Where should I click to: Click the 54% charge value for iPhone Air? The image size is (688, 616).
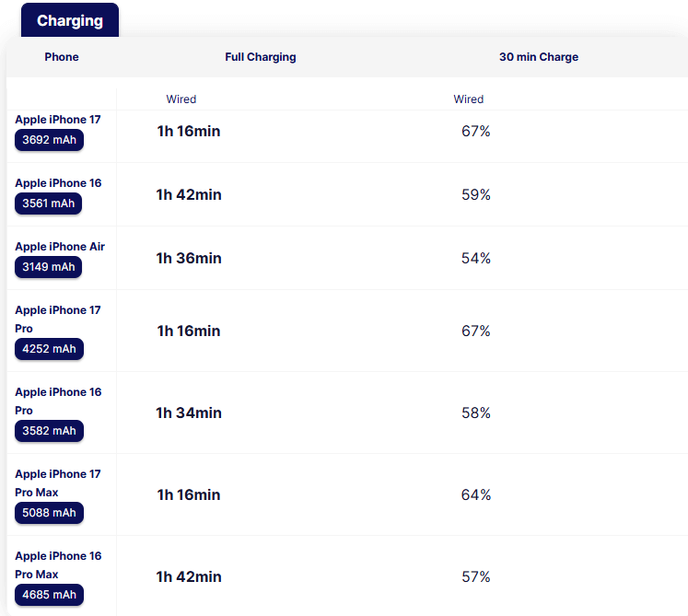pyautogui.click(x=476, y=259)
